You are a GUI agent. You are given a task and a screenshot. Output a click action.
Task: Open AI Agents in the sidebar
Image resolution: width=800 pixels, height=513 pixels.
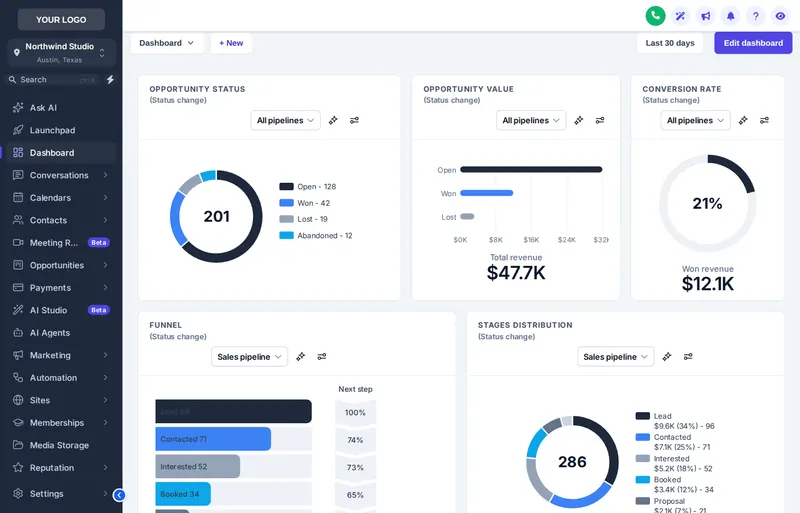[61, 332]
